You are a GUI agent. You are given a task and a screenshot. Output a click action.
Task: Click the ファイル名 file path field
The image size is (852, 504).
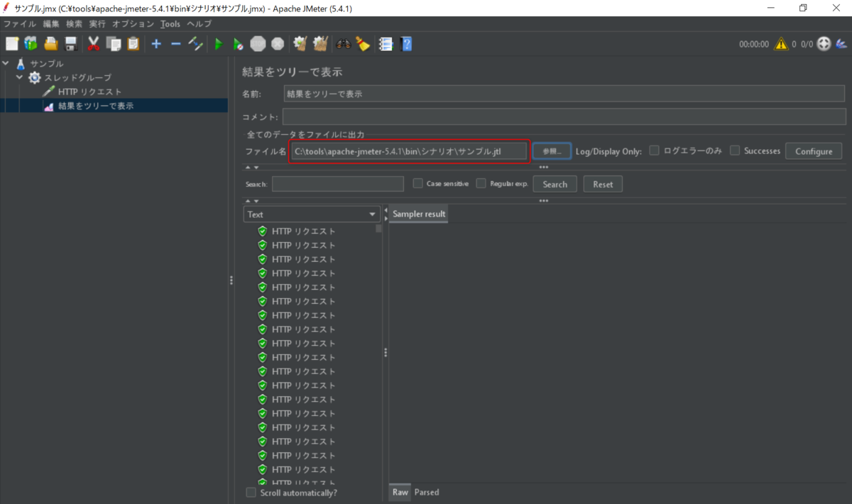click(x=409, y=150)
